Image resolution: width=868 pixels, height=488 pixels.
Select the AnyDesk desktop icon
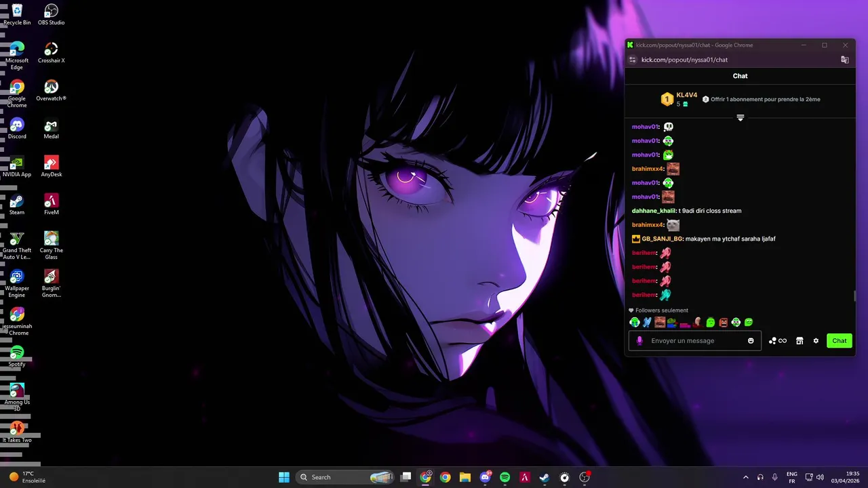tap(51, 166)
